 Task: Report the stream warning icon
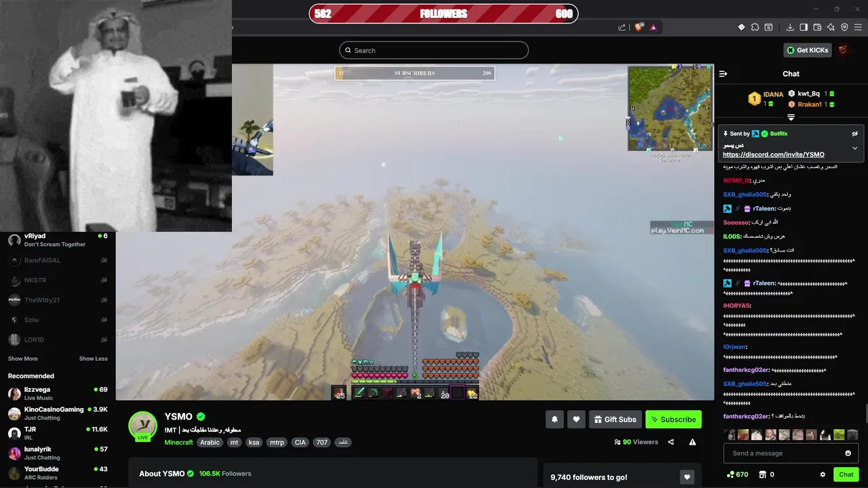692,442
